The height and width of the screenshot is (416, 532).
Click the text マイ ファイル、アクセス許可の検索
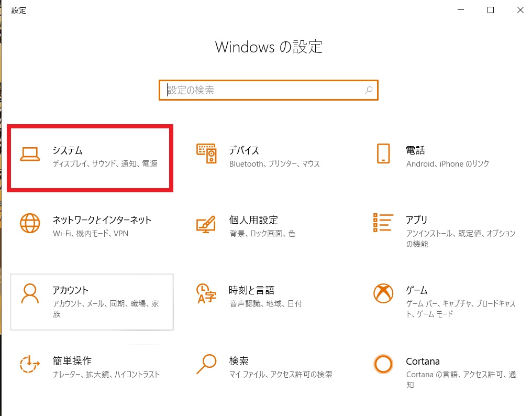(x=281, y=375)
